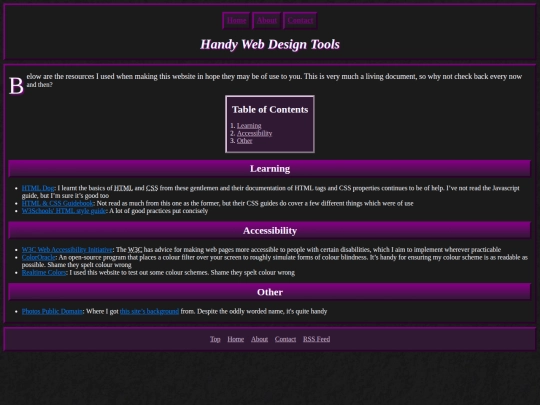Click the footer About link
The height and width of the screenshot is (405, 540).
click(259, 339)
